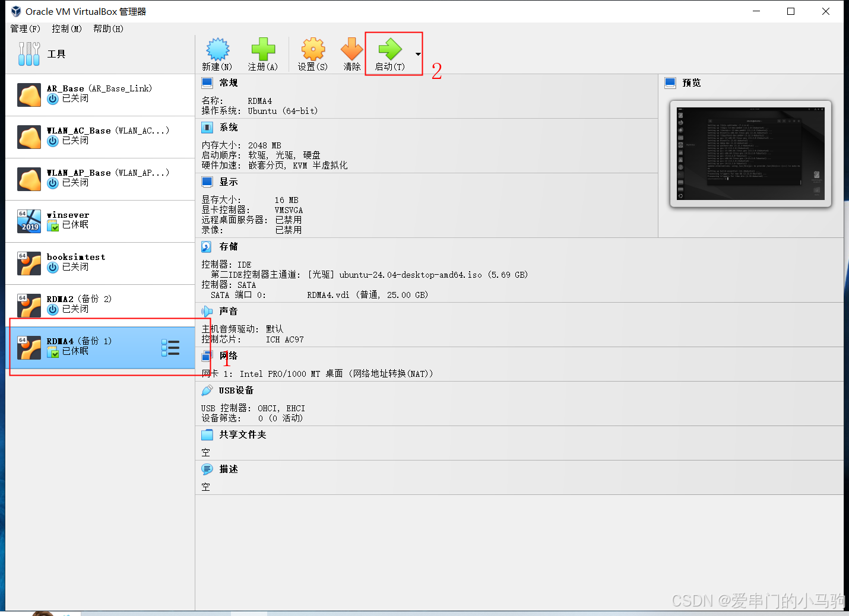Select the WLAN_AC_Base machine icon
Image resolution: width=849 pixels, height=616 pixels.
pyautogui.click(x=29, y=137)
